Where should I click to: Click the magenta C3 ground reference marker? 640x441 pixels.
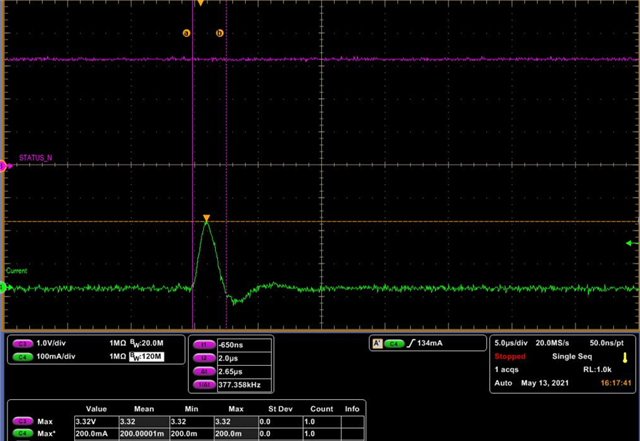point(5,166)
